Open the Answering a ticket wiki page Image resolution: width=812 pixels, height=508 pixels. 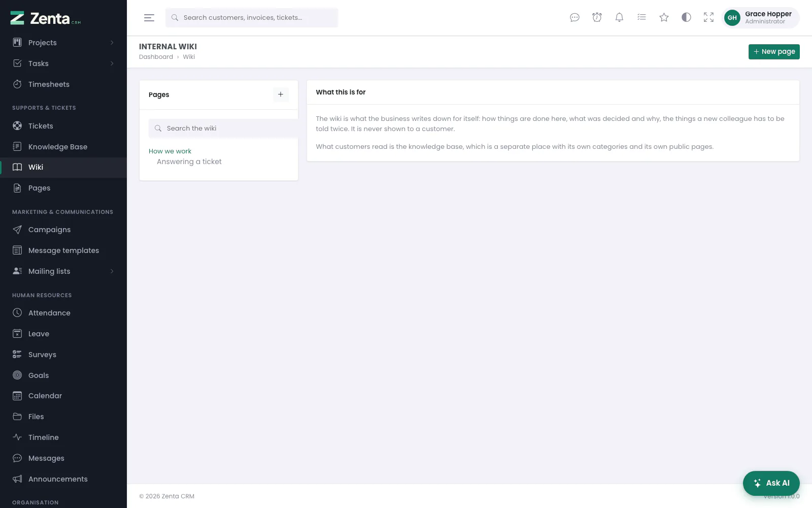pyautogui.click(x=189, y=162)
